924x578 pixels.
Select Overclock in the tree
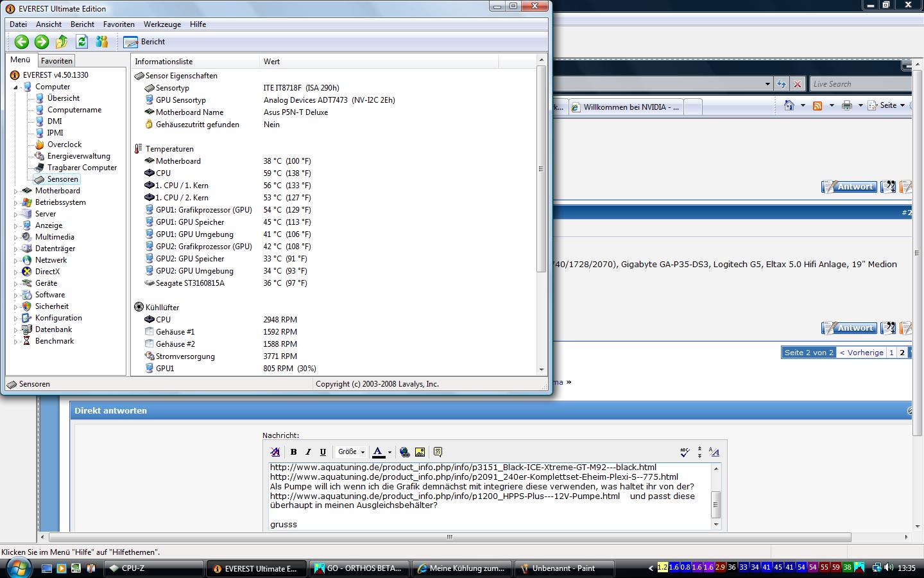[x=64, y=144]
